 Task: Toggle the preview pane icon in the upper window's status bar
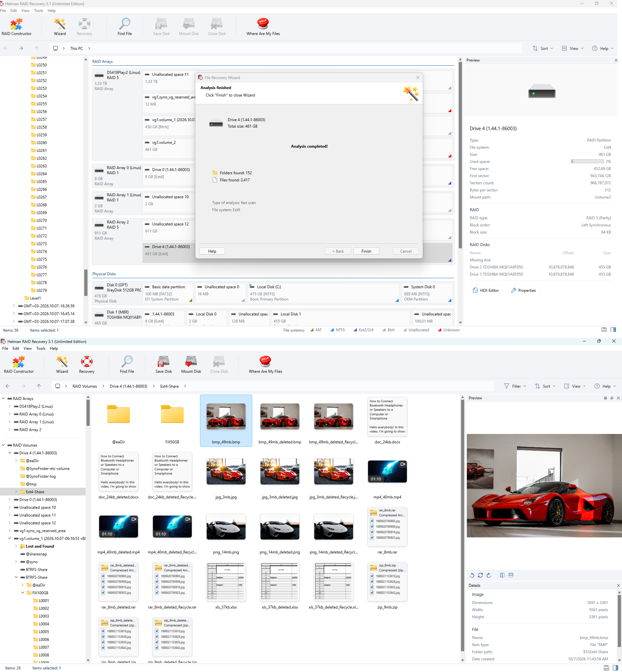coord(613,330)
